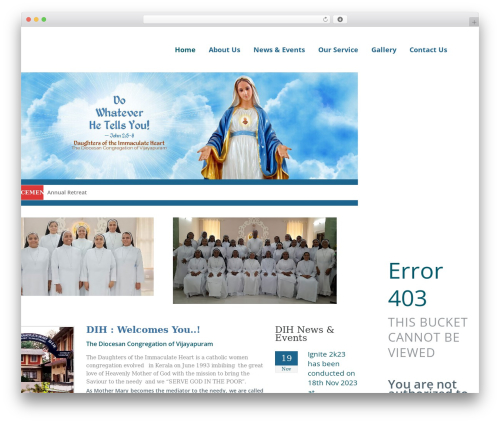Click THIS BUCKET CANNOT BE VIEWED text
This screenshot has width=500, height=423.
(x=428, y=337)
